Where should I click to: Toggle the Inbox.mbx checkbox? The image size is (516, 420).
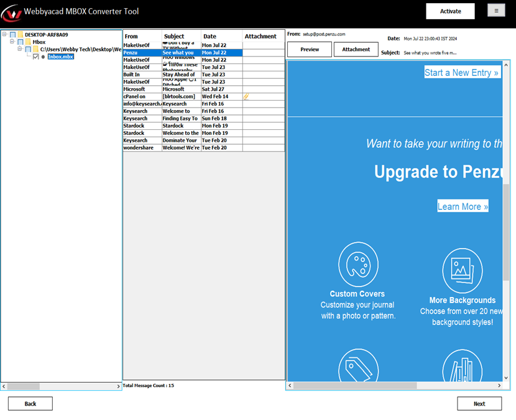point(36,57)
